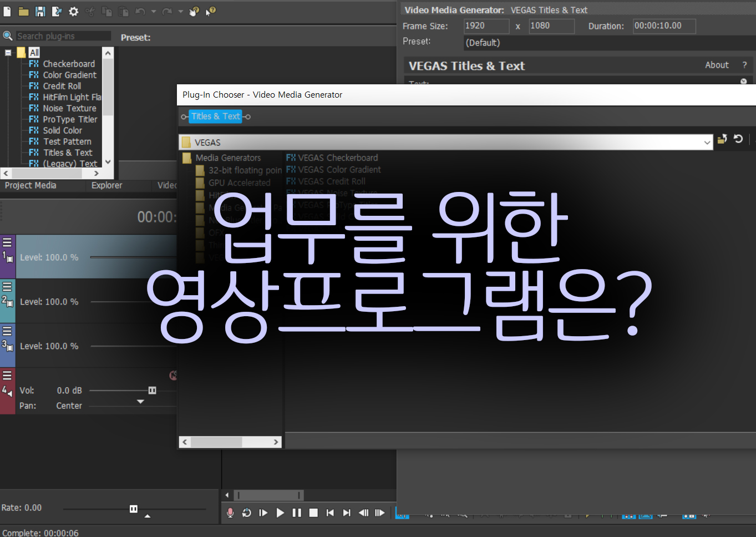Select 32-bit floating point folder
The image size is (756, 537).
tap(245, 170)
